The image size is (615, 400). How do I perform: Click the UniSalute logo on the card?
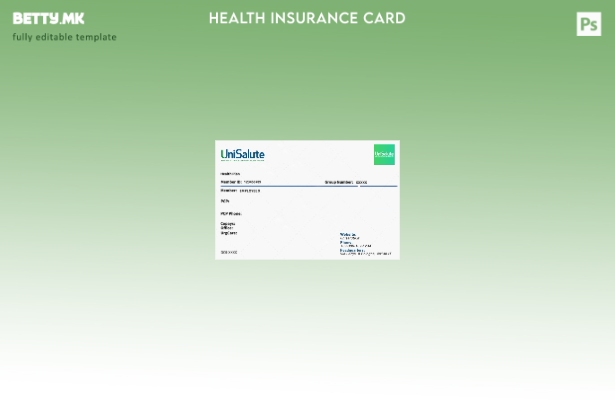pyautogui.click(x=242, y=155)
